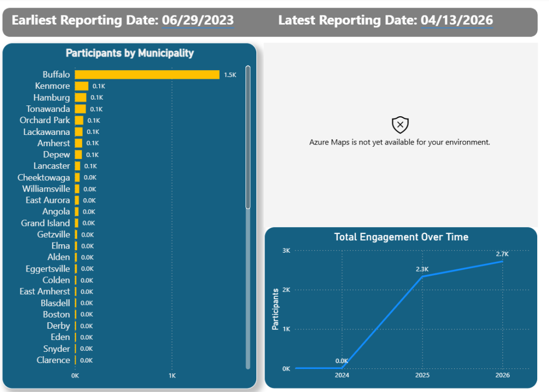The height and width of the screenshot is (392, 549).
Task: Select the Buffalo bar in municipality chart
Action: click(x=147, y=74)
